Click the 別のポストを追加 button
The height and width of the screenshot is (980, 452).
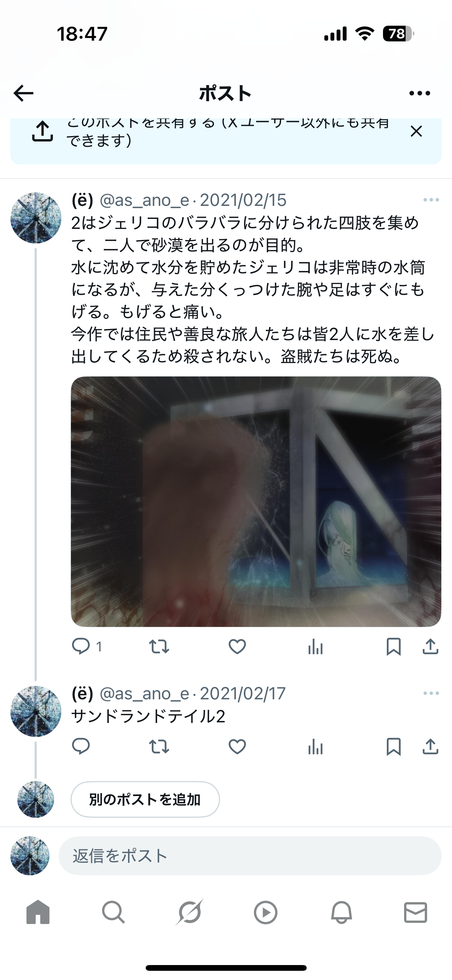tap(145, 799)
